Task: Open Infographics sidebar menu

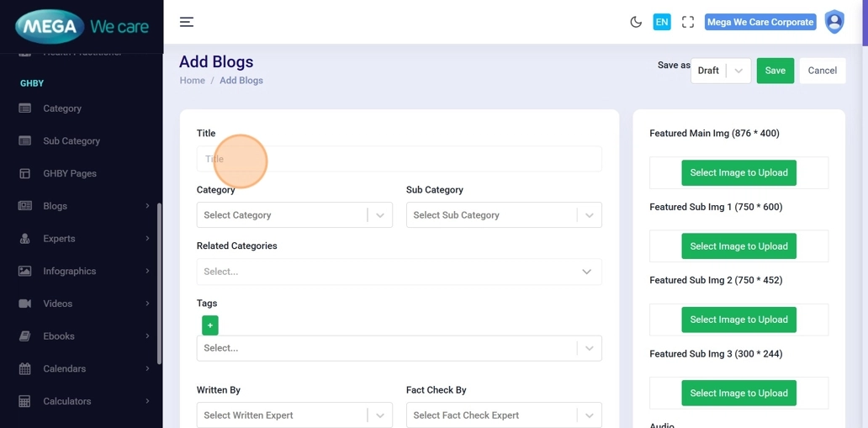Action: [x=70, y=271]
